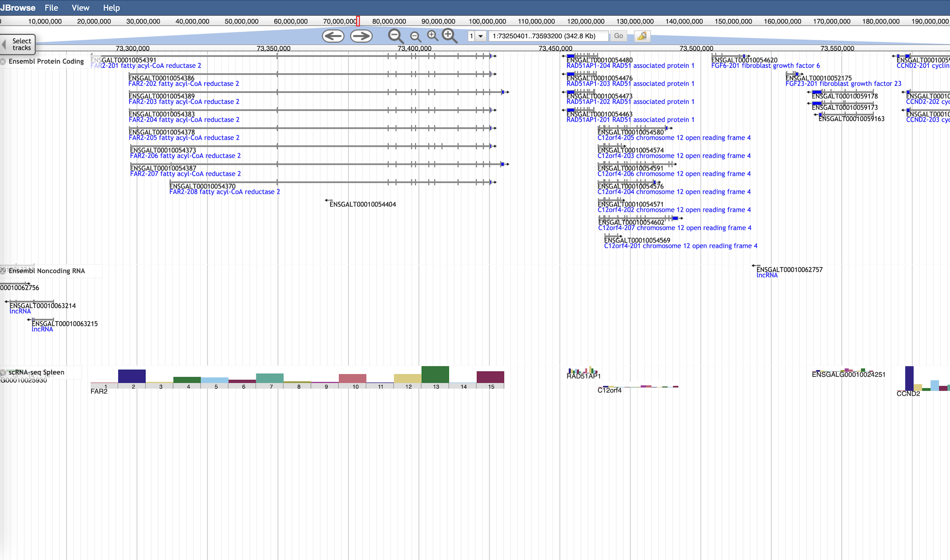Click the small zoom out magnifier

[415, 37]
